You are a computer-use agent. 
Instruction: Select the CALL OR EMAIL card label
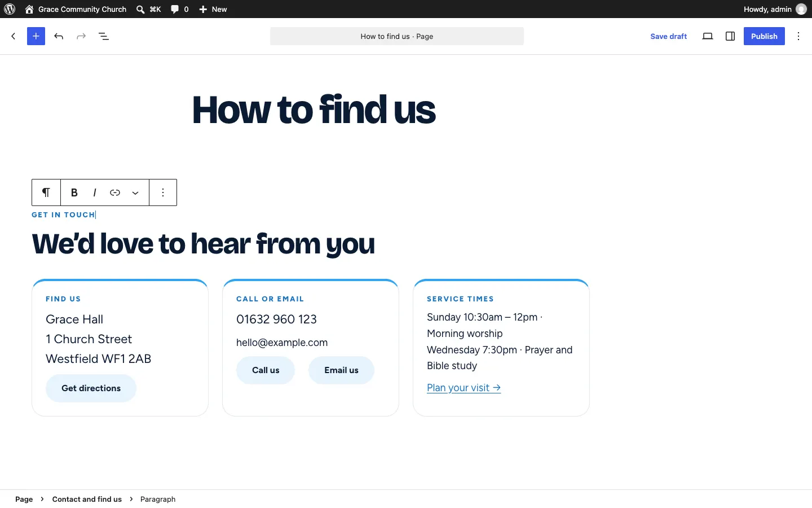(270, 299)
